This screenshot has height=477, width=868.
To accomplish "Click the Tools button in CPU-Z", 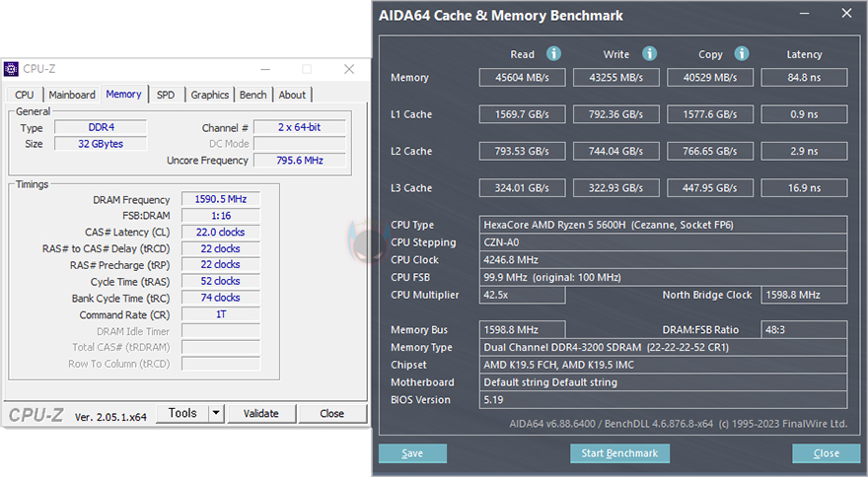I will click(182, 413).
